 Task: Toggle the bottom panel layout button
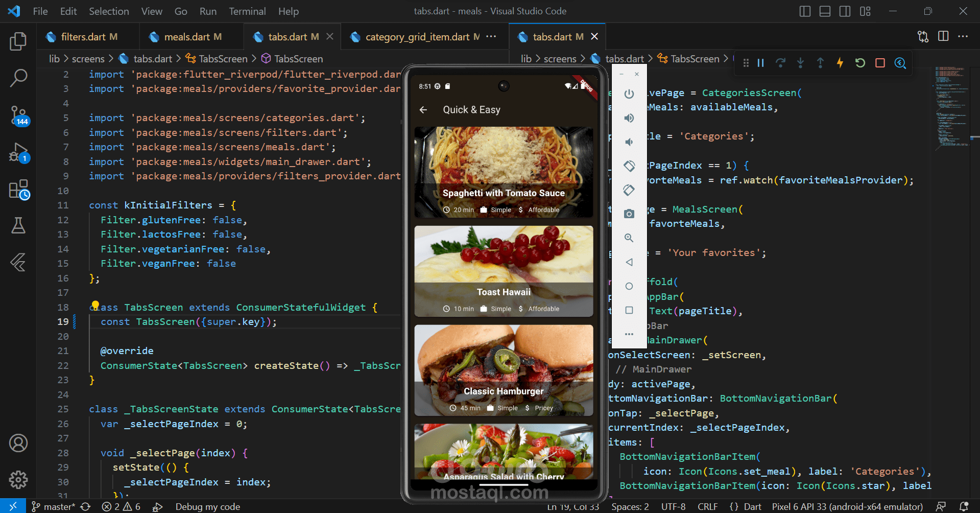pyautogui.click(x=825, y=11)
